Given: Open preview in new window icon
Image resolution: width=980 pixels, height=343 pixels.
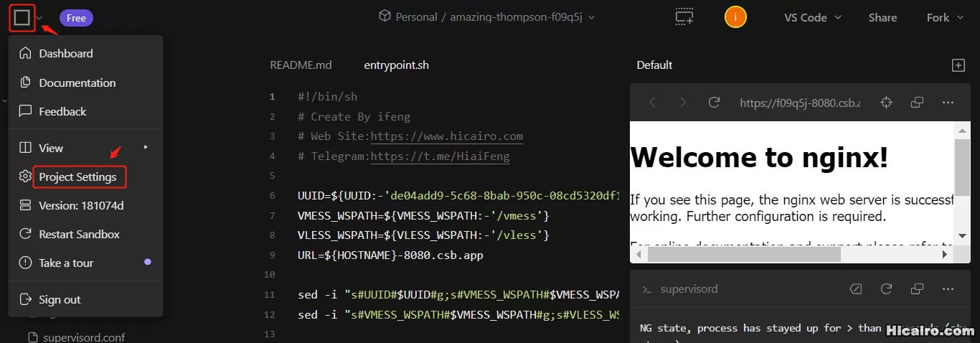Looking at the screenshot, I should (917, 103).
